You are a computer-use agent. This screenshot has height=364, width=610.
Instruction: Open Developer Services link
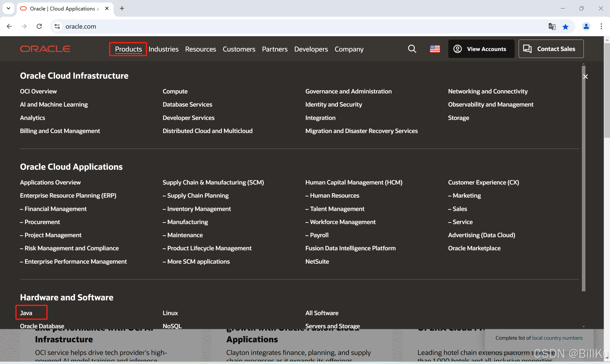pyautogui.click(x=188, y=118)
